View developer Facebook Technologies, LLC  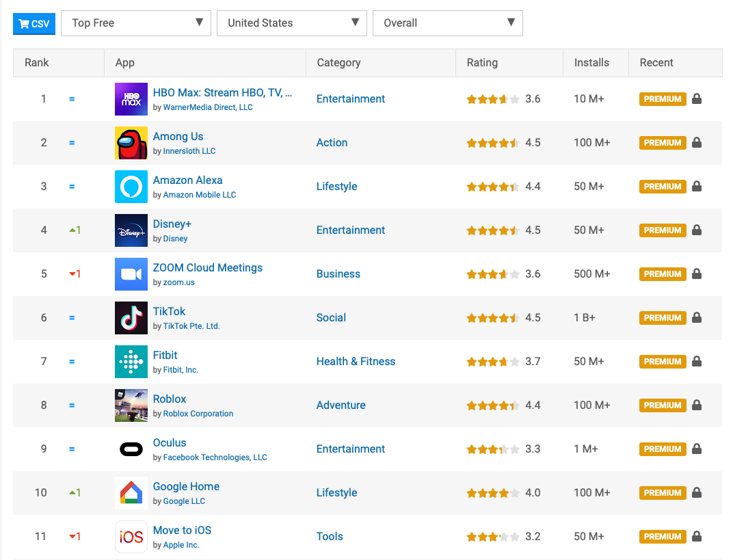(x=215, y=457)
